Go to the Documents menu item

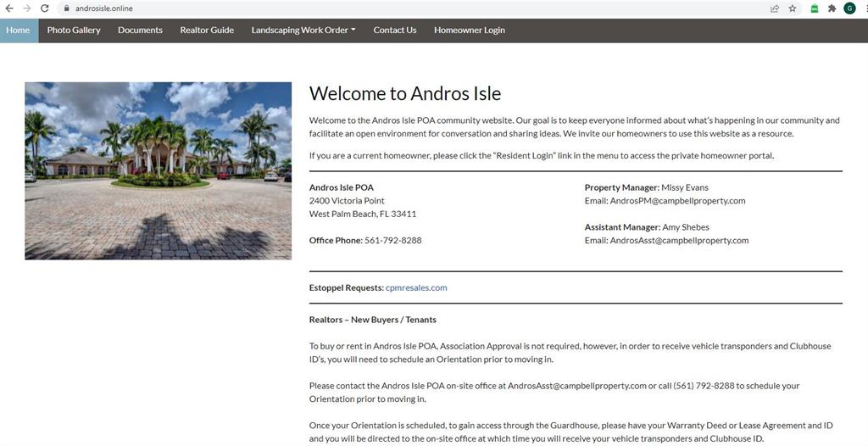pyautogui.click(x=140, y=30)
